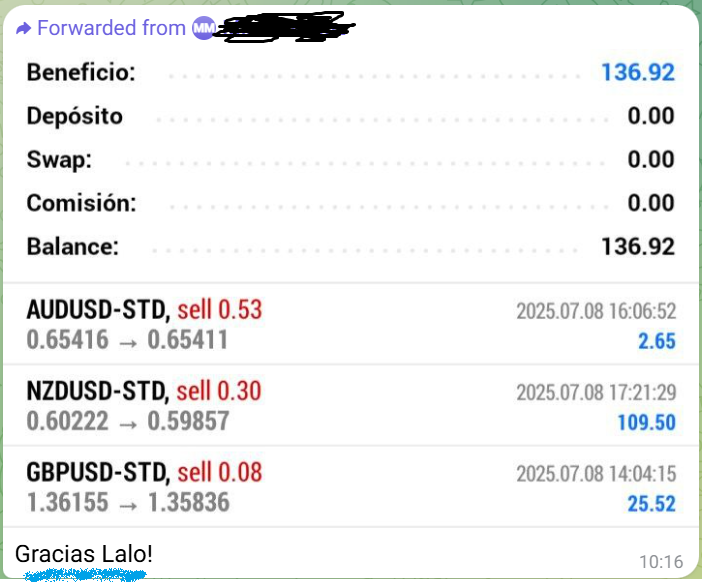Select the Swap row

pos(351,159)
